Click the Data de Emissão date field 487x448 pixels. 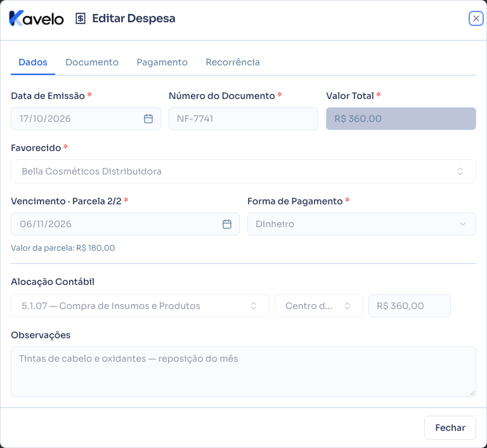pyautogui.click(x=86, y=119)
